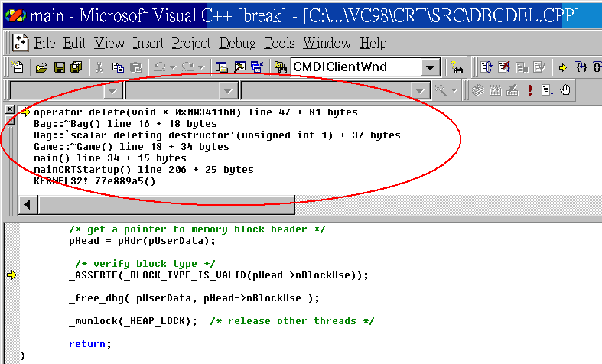The width and height of the screenshot is (602, 364).
Task: Open the Project menu
Action: [x=191, y=43]
